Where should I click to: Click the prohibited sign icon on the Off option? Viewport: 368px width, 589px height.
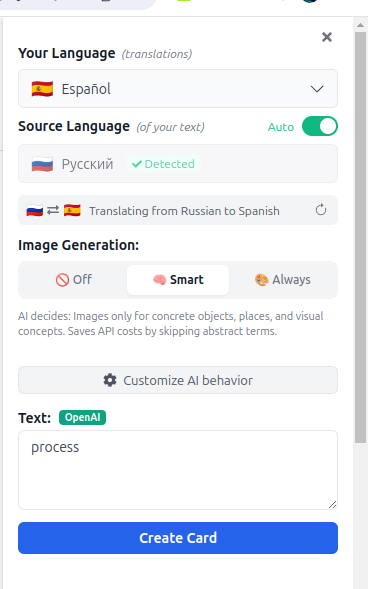tap(62, 280)
